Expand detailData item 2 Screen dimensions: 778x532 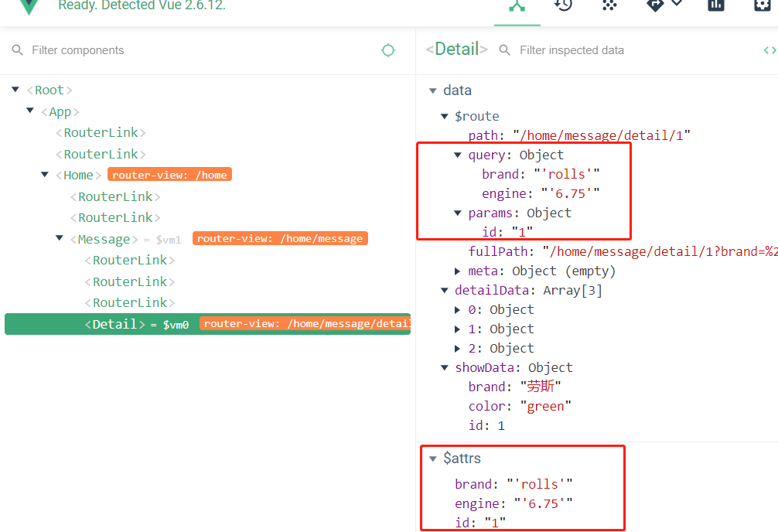(458, 349)
